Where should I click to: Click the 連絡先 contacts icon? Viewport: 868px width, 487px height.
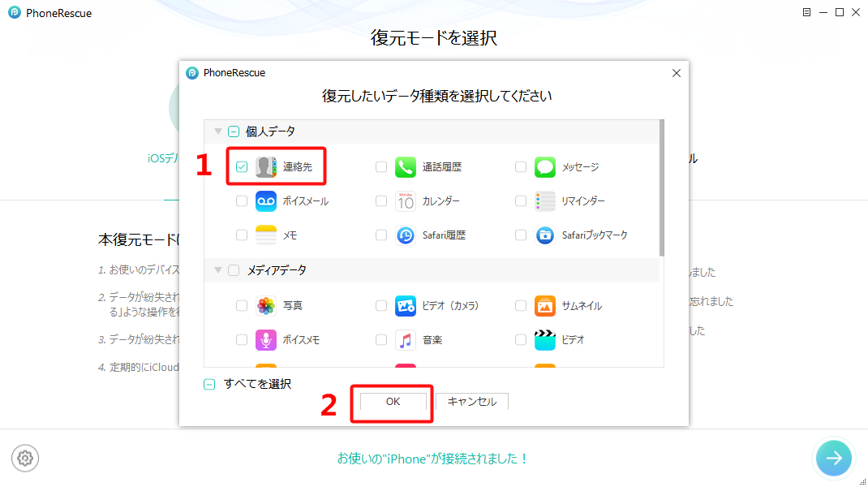[x=266, y=166]
